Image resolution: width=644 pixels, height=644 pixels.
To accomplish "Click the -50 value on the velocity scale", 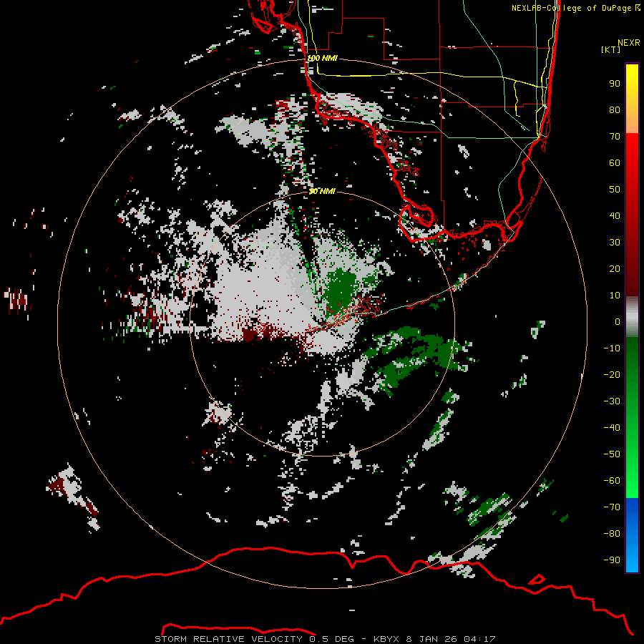I will pyautogui.click(x=612, y=454).
